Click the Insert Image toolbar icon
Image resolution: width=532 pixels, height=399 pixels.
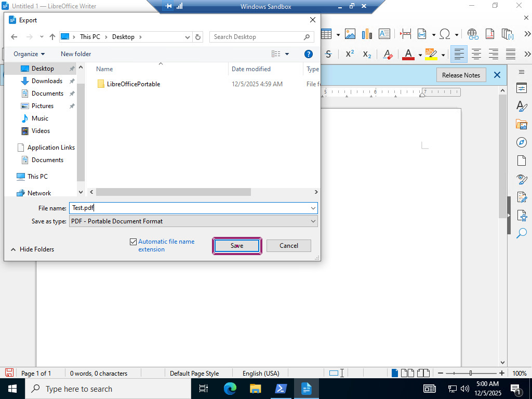click(x=350, y=34)
